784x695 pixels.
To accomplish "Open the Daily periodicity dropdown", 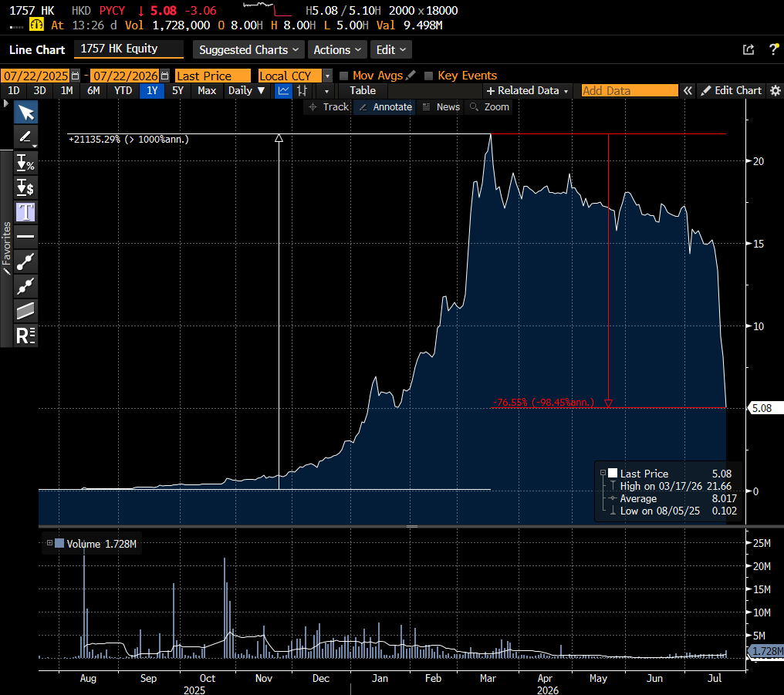I will click(x=246, y=90).
